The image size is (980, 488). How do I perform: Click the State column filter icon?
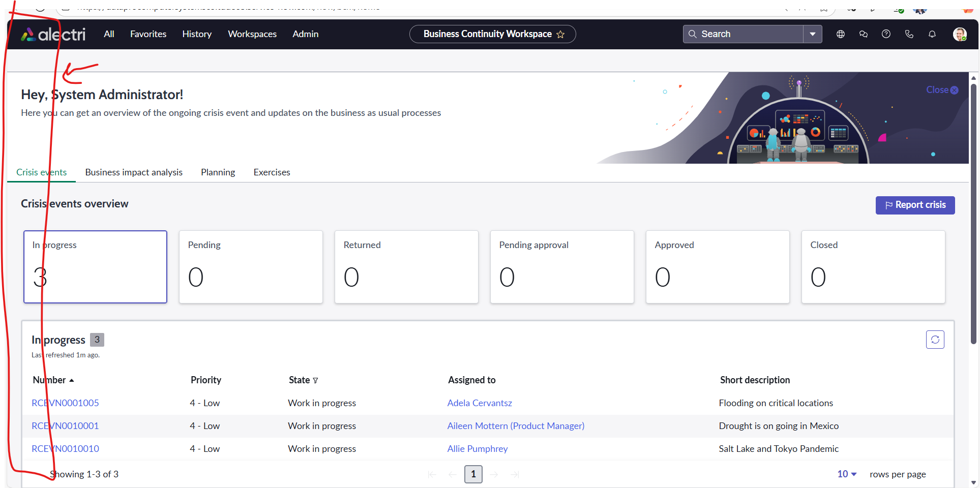(x=315, y=380)
